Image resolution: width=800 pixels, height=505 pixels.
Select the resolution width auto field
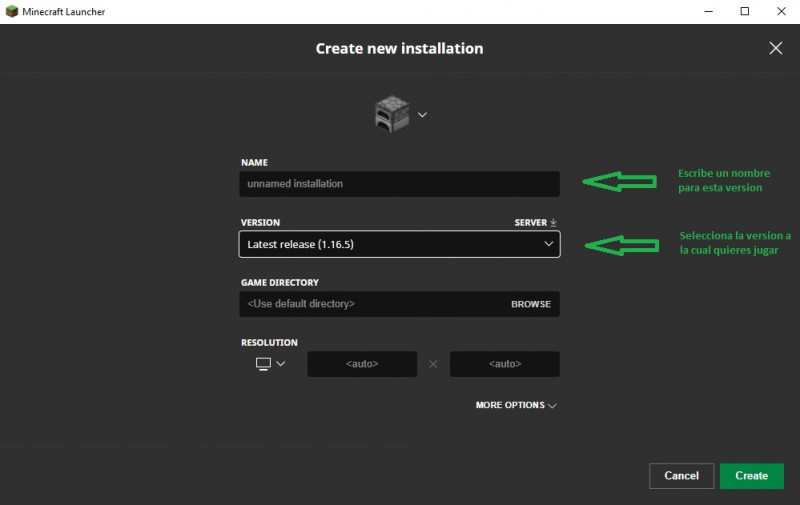[x=362, y=364]
